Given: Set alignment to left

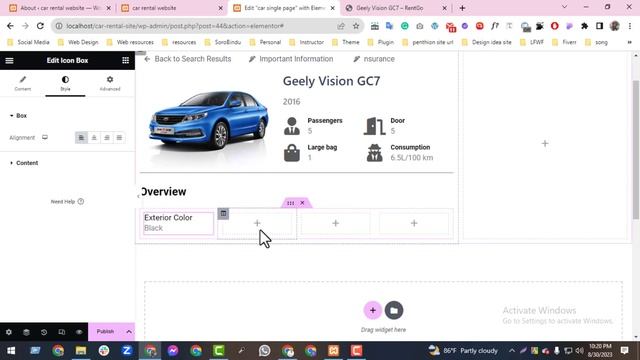Looking at the screenshot, I should (81, 138).
